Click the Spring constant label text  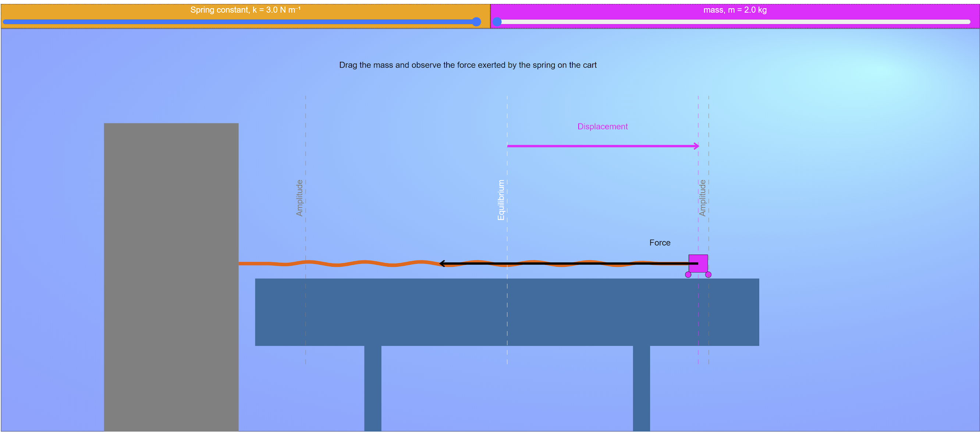pyautogui.click(x=245, y=10)
